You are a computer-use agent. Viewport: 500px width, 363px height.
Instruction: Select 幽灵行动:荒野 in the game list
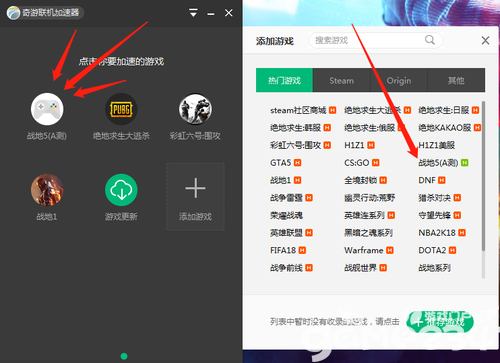370,198
